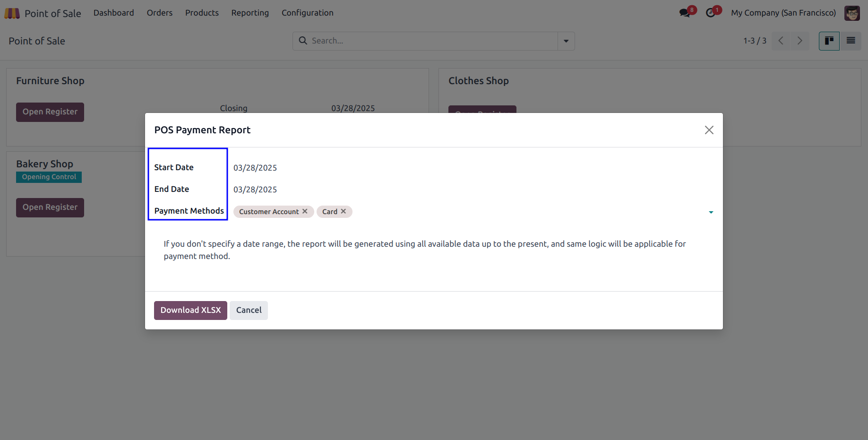
Task: Click the Download XLSX button
Action: (x=190, y=311)
